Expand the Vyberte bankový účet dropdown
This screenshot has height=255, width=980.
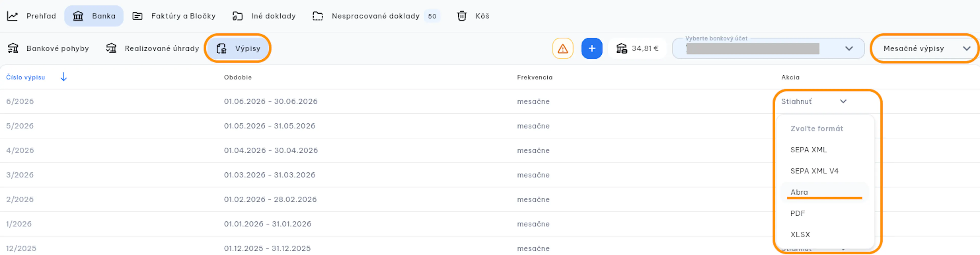[x=768, y=48]
